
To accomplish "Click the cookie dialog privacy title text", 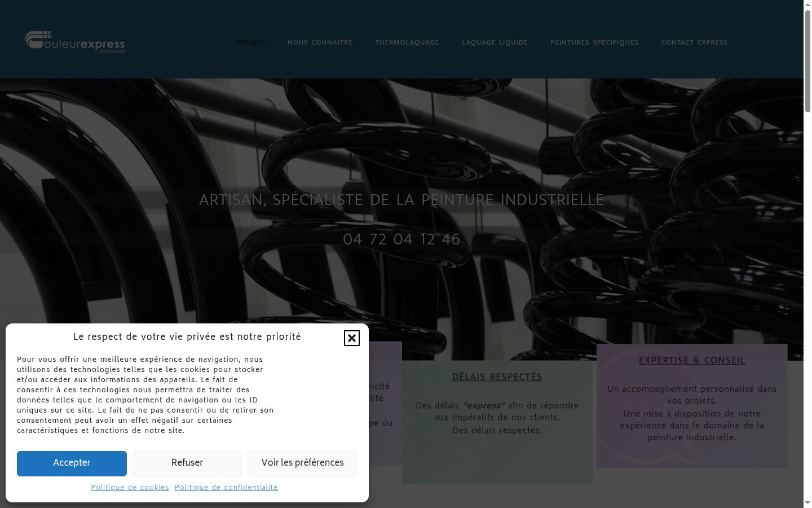I will pos(187,337).
